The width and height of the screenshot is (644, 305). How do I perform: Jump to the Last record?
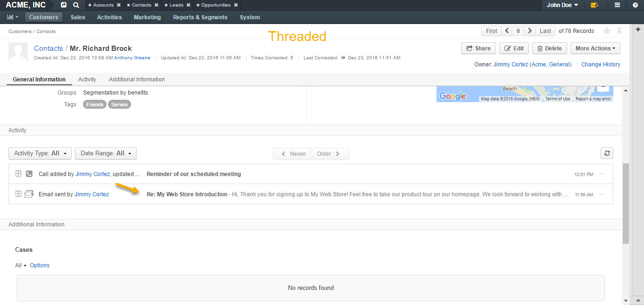click(x=545, y=31)
